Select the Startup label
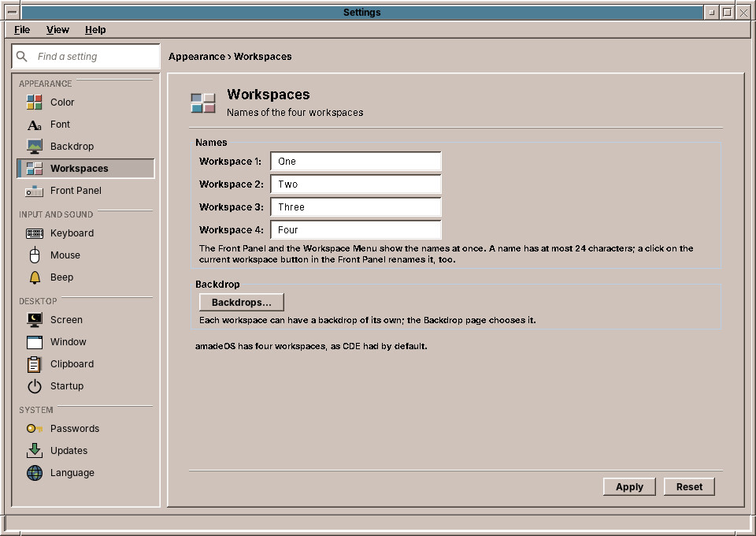Viewport: 756px width, 536px height. (x=66, y=386)
